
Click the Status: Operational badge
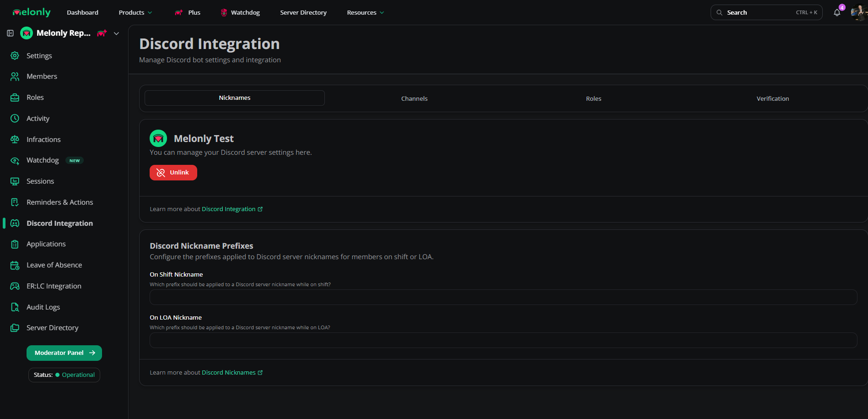[64, 375]
